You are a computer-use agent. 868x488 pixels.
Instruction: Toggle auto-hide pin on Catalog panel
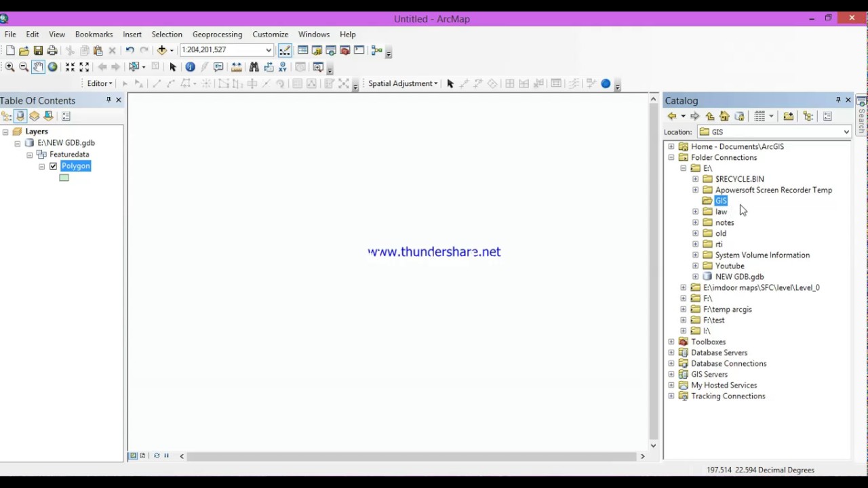838,100
